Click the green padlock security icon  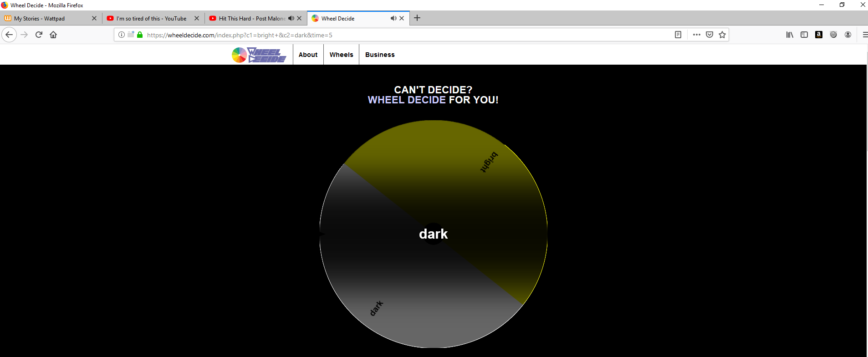(140, 35)
